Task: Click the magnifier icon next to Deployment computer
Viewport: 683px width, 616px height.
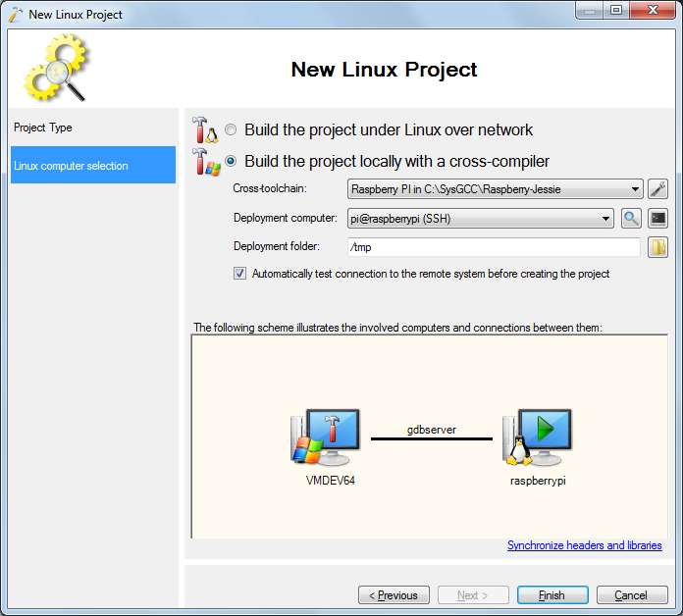Action: (631, 218)
